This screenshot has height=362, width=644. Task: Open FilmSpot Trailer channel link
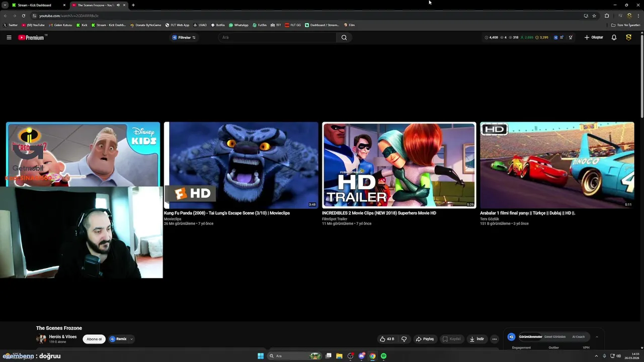point(335,219)
